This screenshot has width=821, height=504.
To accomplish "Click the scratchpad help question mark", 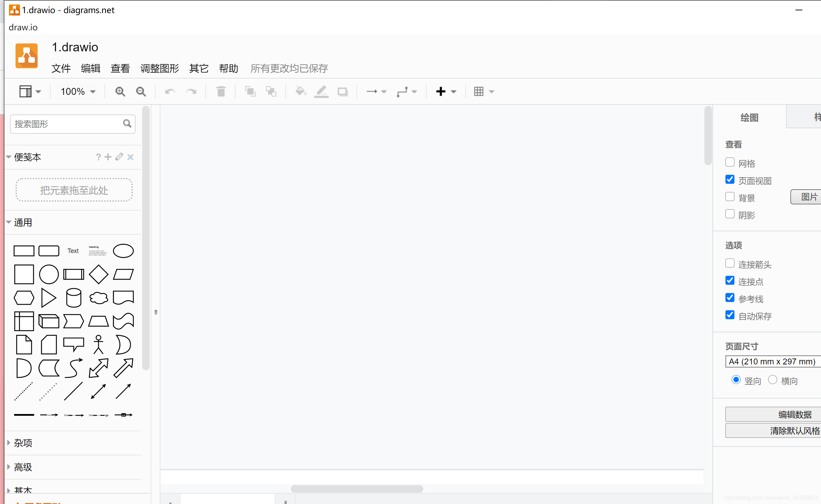I will point(98,157).
